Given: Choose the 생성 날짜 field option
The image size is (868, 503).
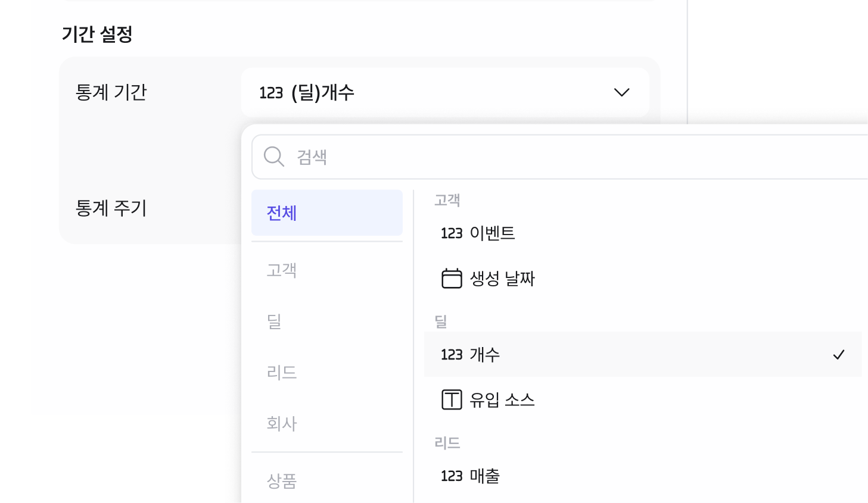Looking at the screenshot, I should coord(643,279).
